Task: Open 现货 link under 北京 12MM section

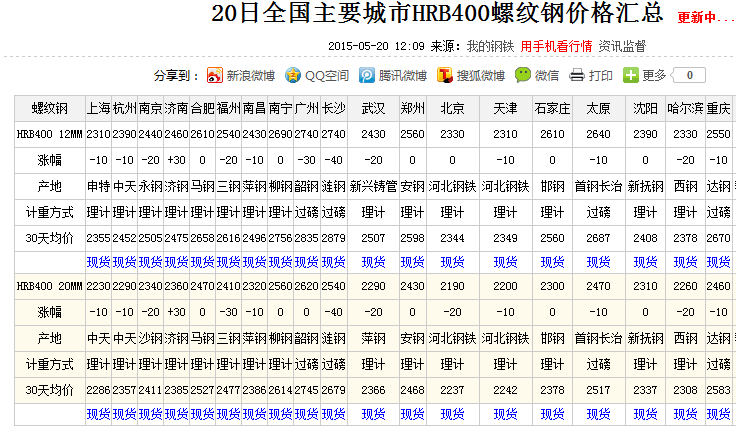Action: [452, 262]
